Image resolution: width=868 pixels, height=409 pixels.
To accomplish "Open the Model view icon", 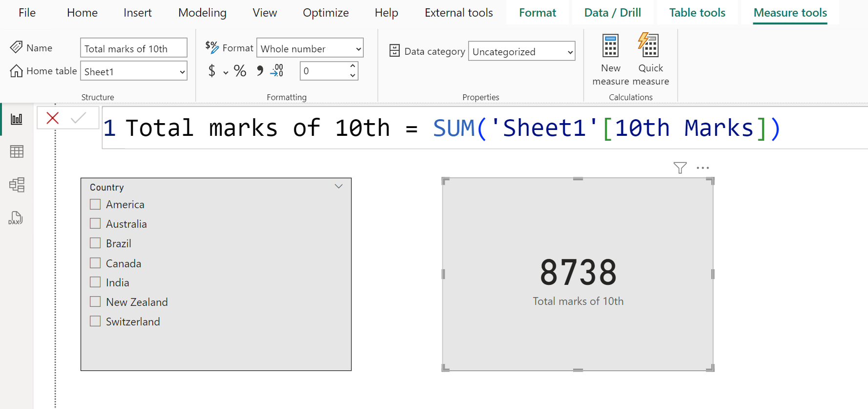I will tap(17, 185).
